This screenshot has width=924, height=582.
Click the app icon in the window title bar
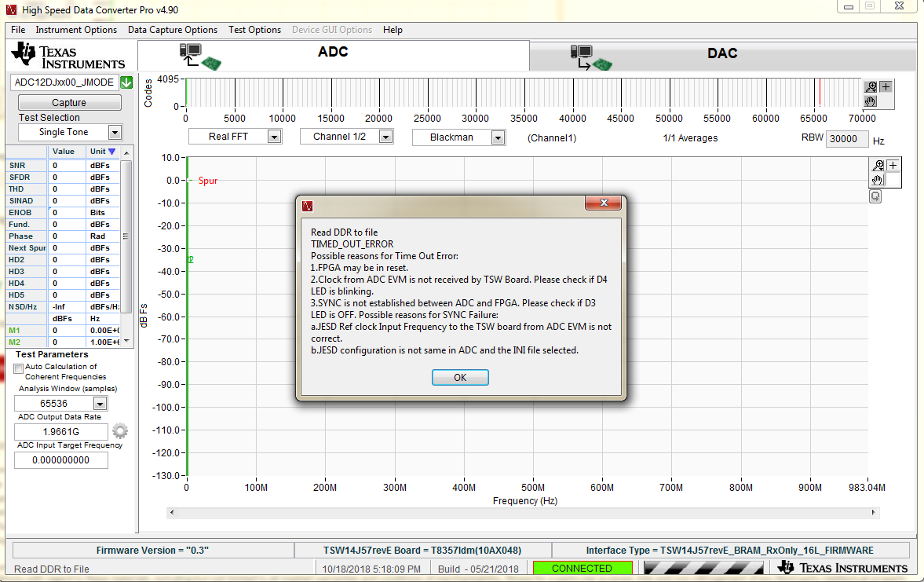pos(11,10)
